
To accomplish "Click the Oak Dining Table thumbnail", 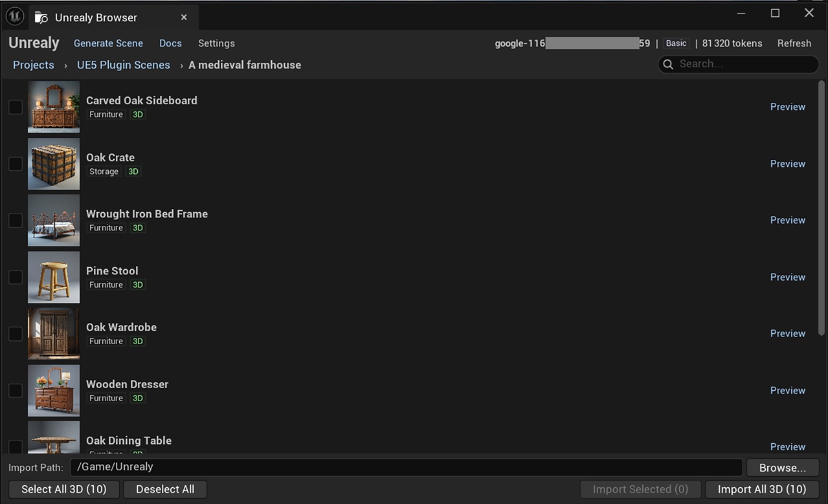I will (54, 437).
